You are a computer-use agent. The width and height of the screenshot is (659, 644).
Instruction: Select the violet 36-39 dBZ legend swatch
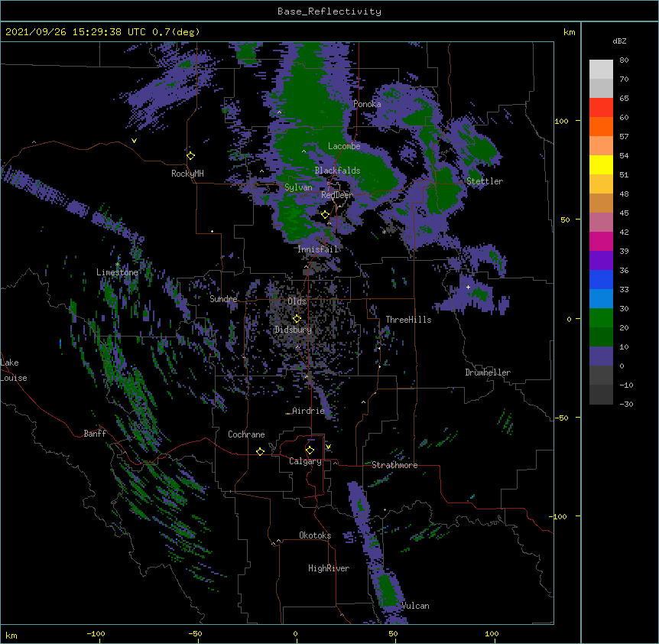tap(601, 261)
